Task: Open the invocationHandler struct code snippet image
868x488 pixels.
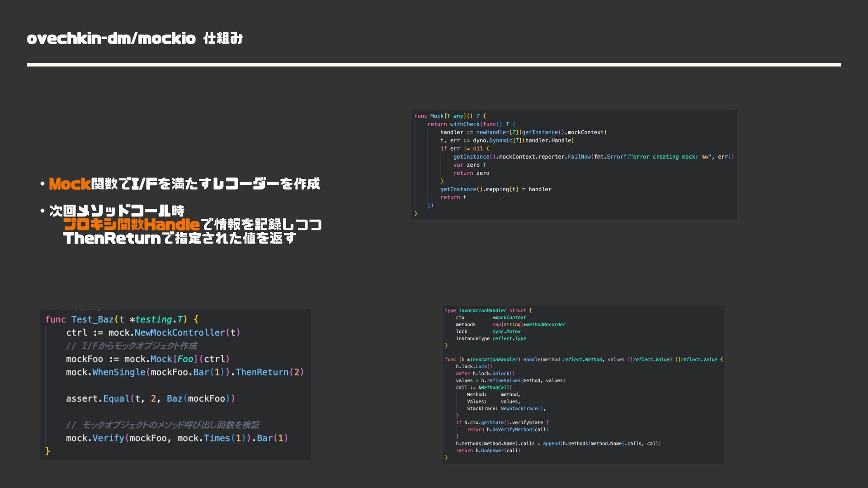Action: (x=583, y=385)
